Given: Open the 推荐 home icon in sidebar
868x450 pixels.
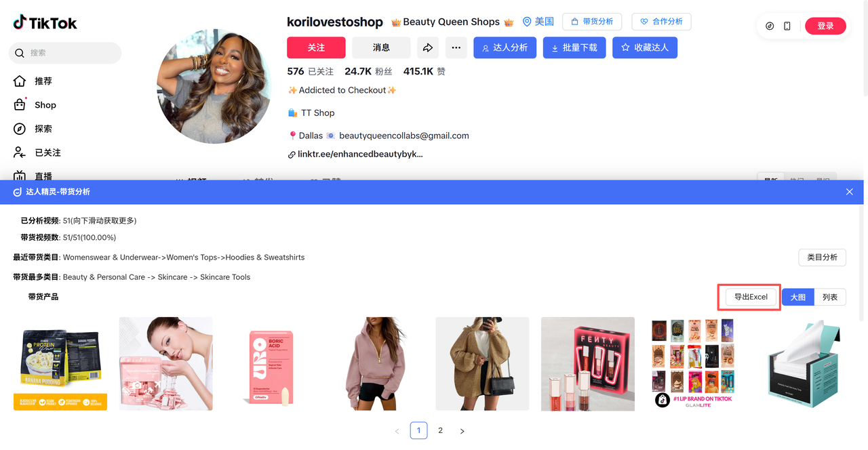Looking at the screenshot, I should tap(20, 81).
